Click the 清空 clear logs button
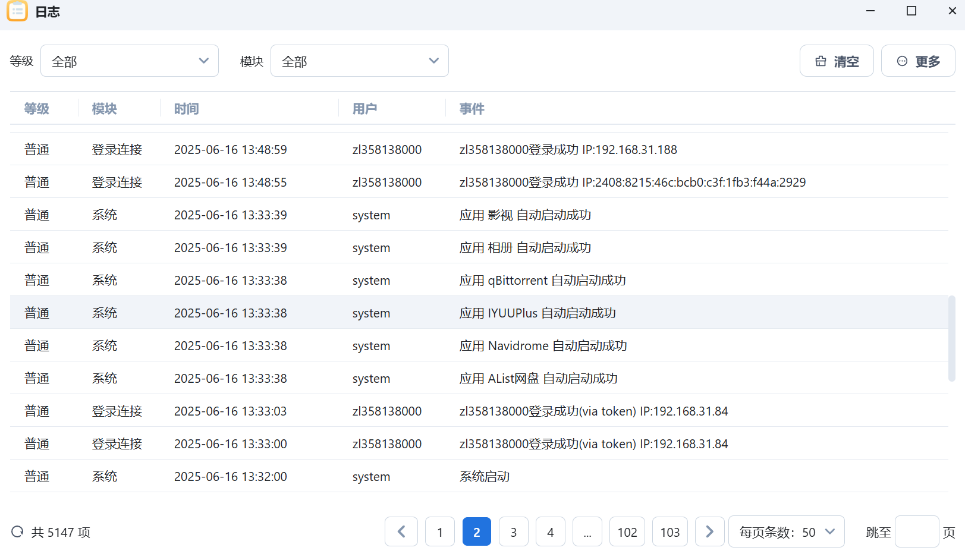The height and width of the screenshot is (560, 965). click(837, 61)
